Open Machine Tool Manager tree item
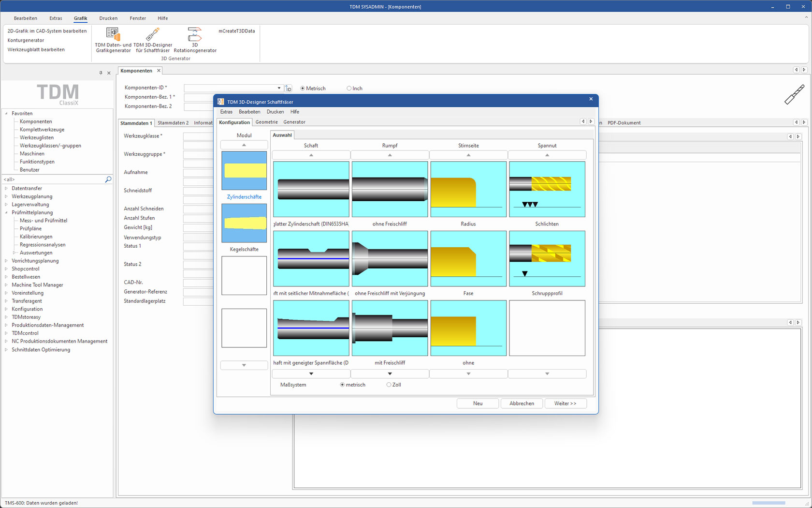This screenshot has width=812, height=508. [x=37, y=285]
